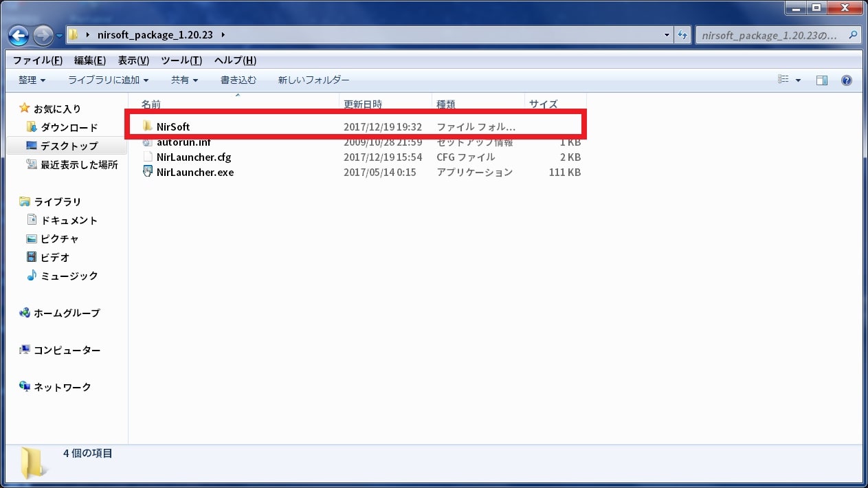Click the ドキュメント library icon
The image size is (868, 488).
pos(31,219)
